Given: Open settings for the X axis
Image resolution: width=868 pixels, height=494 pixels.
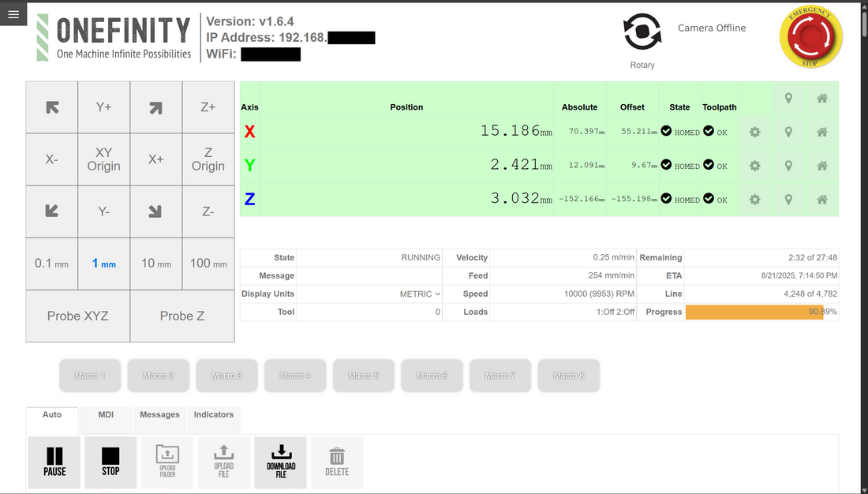Looking at the screenshot, I should pos(754,133).
